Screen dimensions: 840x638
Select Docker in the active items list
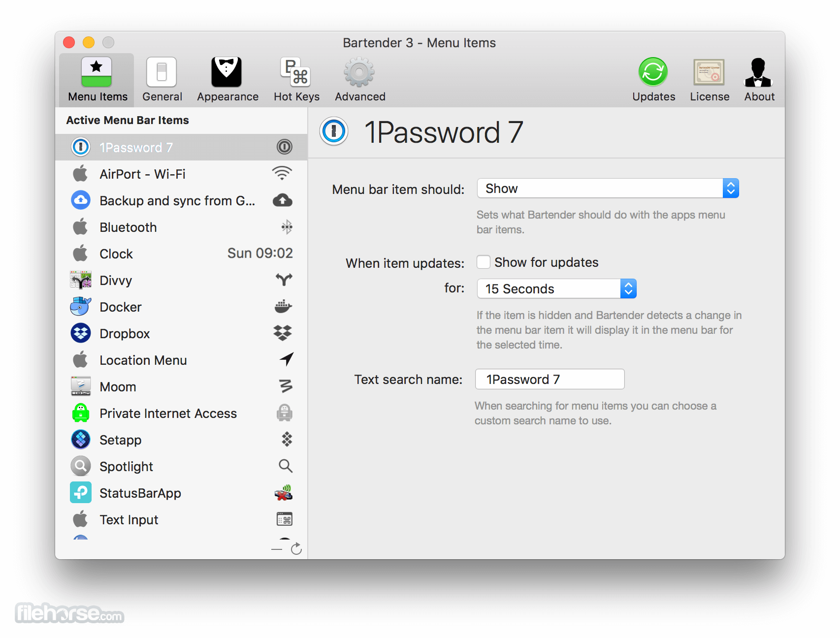(x=181, y=307)
